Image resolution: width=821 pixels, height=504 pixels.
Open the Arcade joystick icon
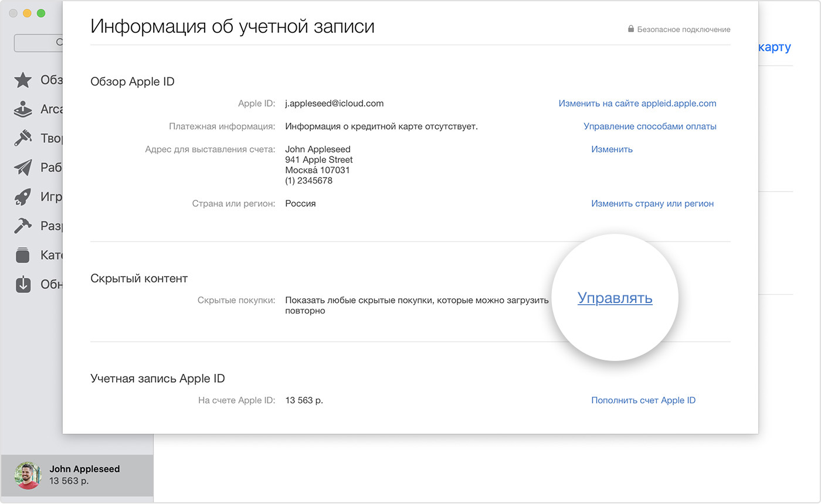pyautogui.click(x=23, y=110)
